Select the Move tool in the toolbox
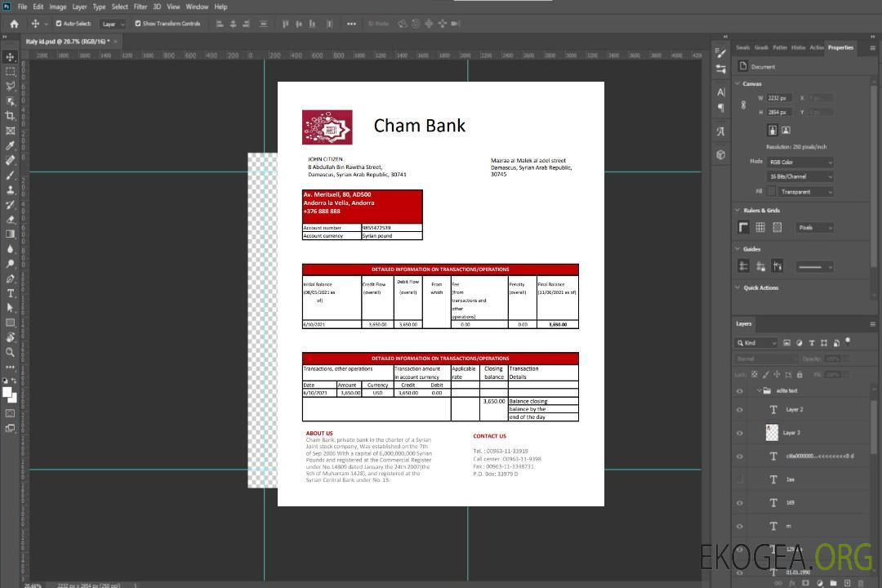The height and width of the screenshot is (588, 882). 10,57
